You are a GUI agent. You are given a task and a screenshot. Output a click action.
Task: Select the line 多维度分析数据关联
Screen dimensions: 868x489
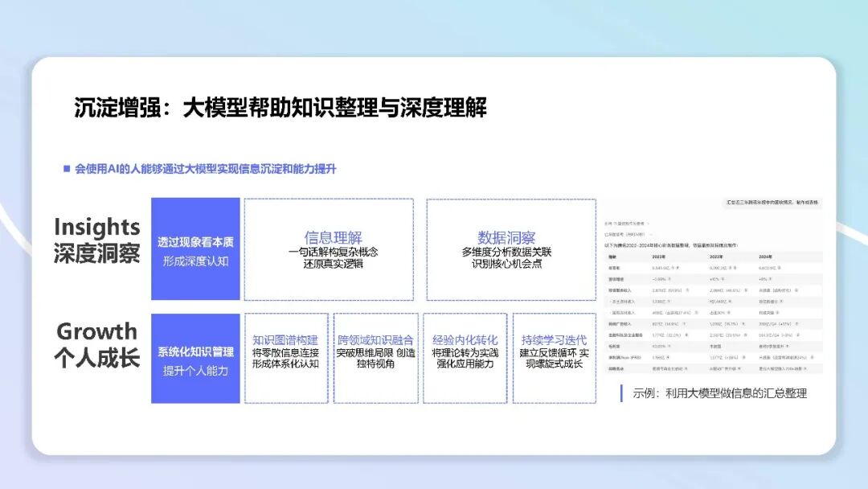tap(506, 252)
